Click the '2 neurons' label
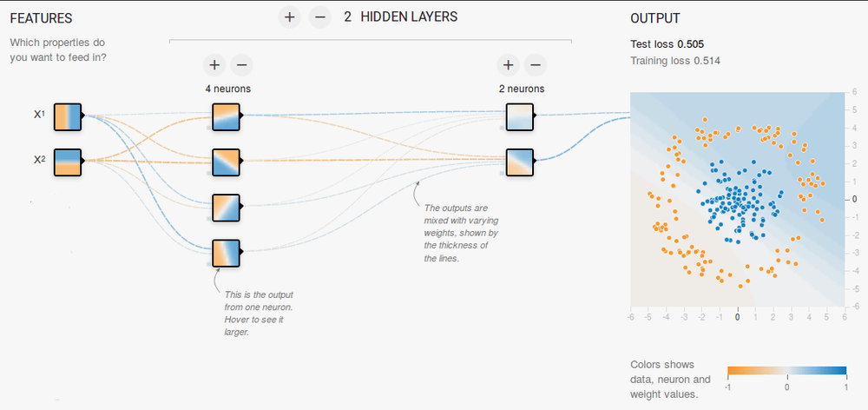Image resolution: width=868 pixels, height=410 pixels. tap(522, 89)
